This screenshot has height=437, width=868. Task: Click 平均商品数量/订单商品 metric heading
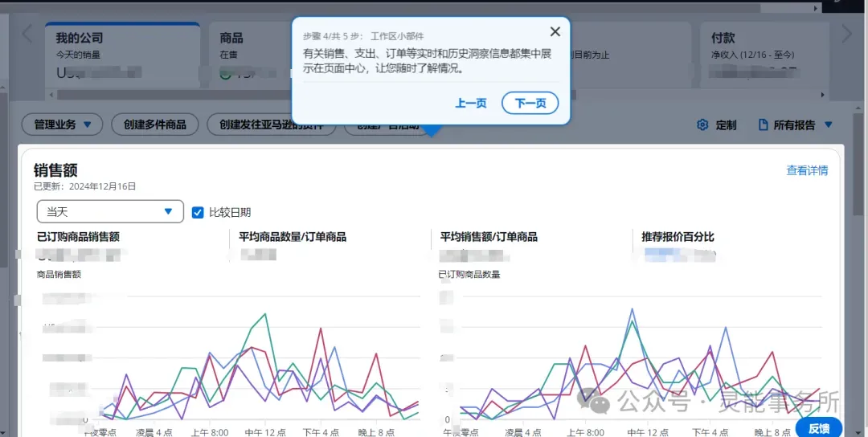coord(293,237)
